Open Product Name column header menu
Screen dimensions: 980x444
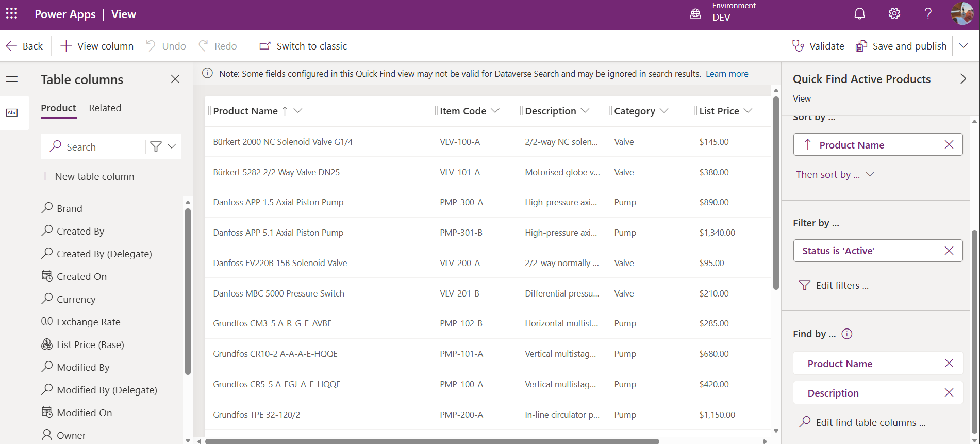[x=298, y=111]
